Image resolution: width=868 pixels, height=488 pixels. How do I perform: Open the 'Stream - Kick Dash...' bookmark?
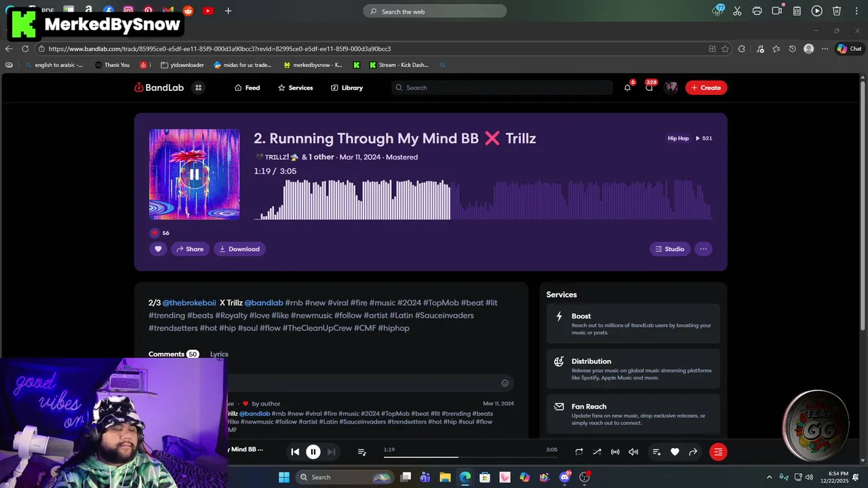coord(399,65)
